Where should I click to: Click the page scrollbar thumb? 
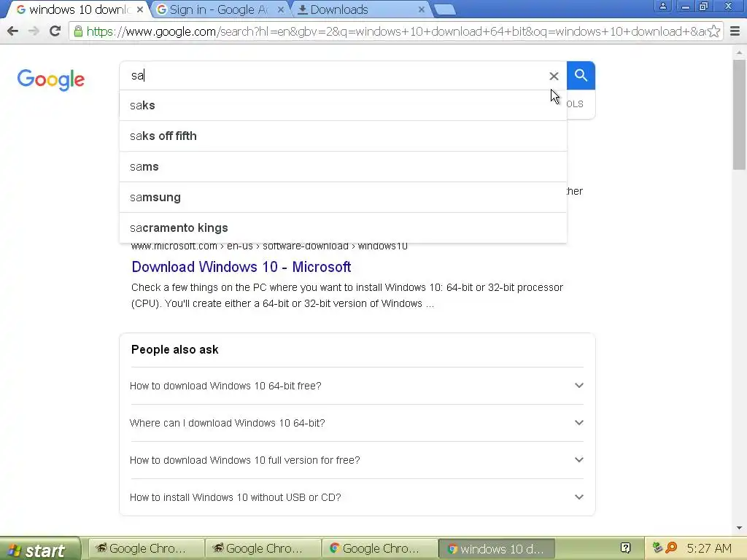coord(740,114)
